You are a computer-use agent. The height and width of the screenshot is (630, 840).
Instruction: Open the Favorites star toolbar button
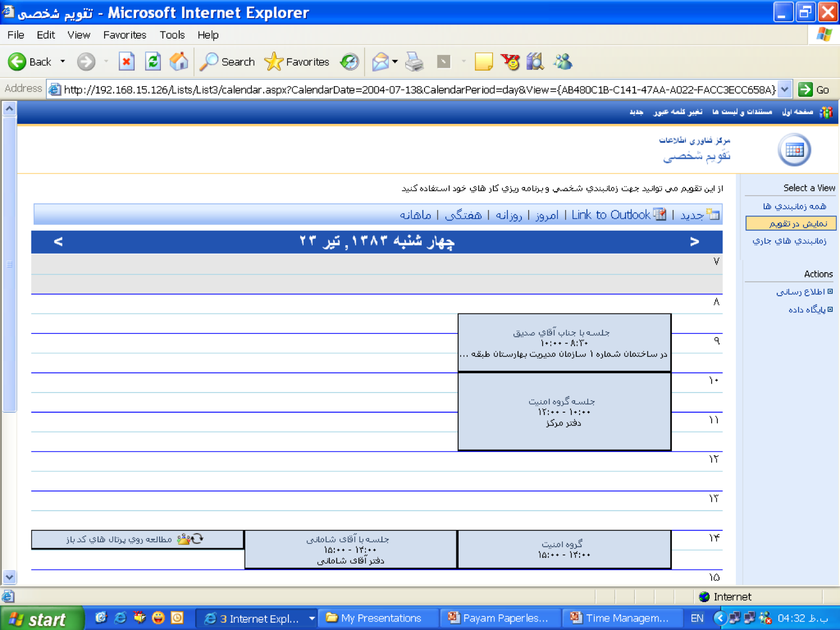[297, 62]
